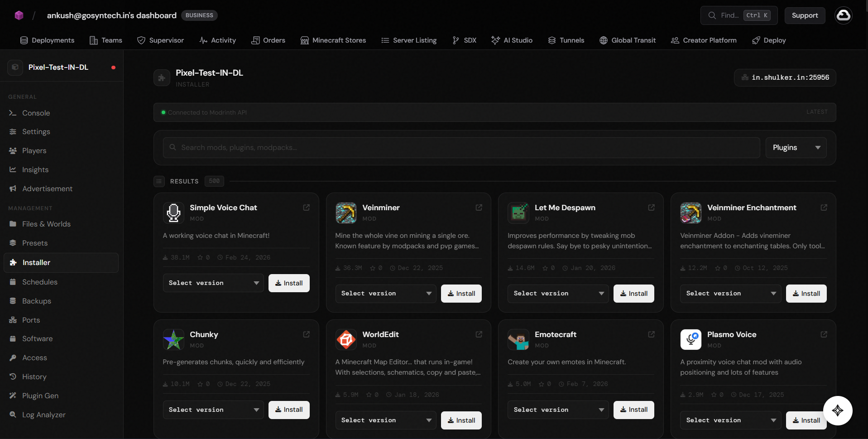Expand Veinminer Enchantment version dropdown

[731, 294]
